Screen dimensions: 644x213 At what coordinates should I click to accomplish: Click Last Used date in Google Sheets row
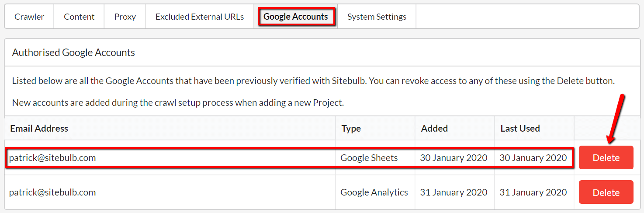point(533,158)
